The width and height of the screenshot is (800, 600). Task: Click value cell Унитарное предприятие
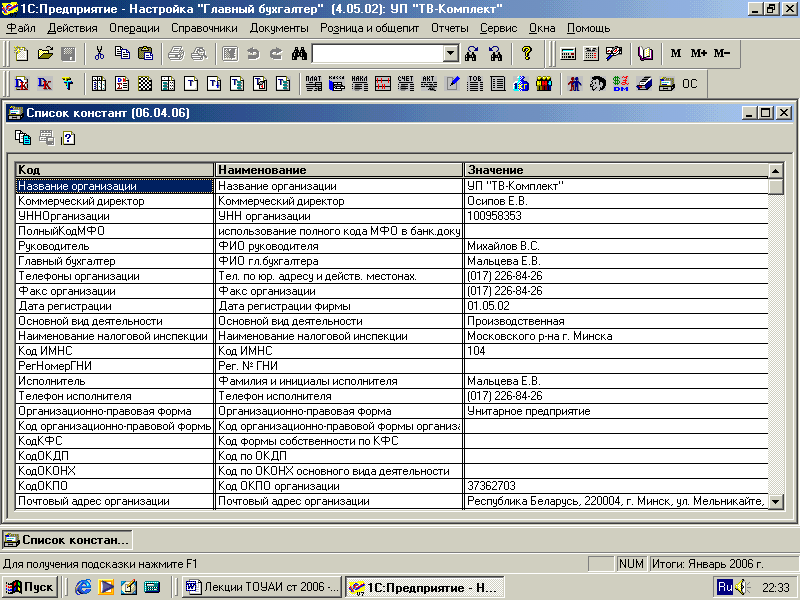point(616,411)
